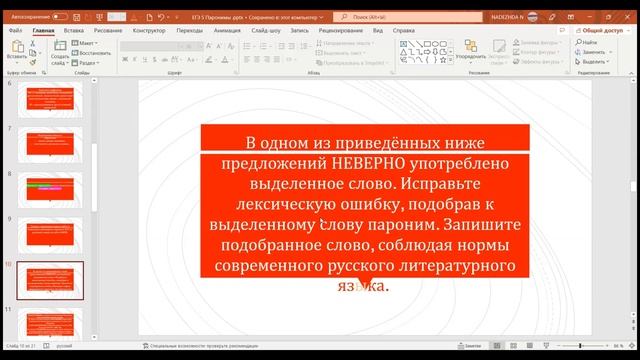Click the numbered list icon

pyautogui.click(x=263, y=46)
